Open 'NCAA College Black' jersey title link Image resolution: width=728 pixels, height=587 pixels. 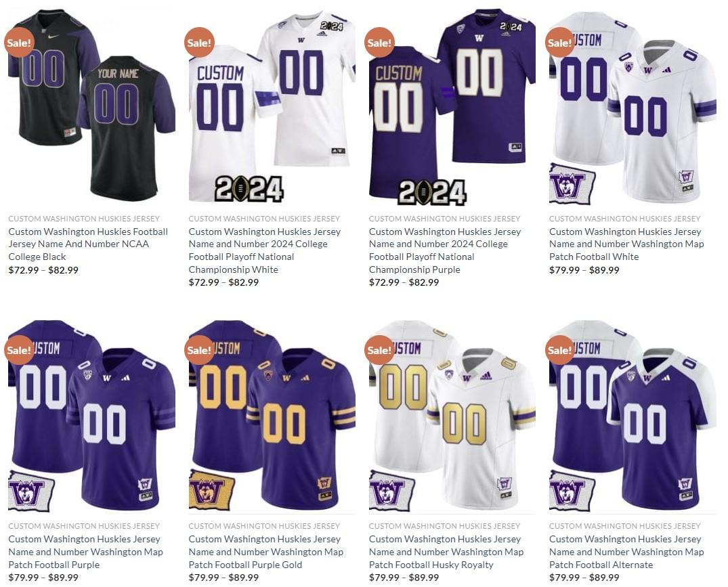(88, 244)
